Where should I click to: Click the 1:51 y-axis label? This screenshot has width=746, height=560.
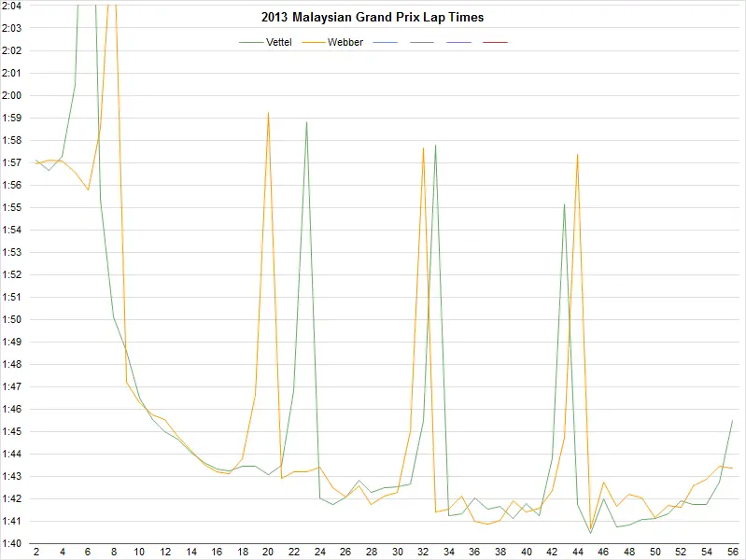(12, 297)
